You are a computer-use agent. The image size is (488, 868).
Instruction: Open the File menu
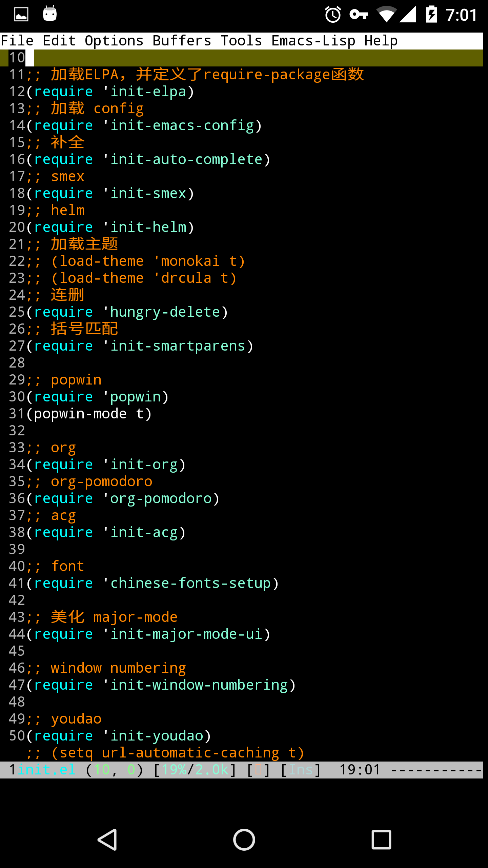click(17, 41)
